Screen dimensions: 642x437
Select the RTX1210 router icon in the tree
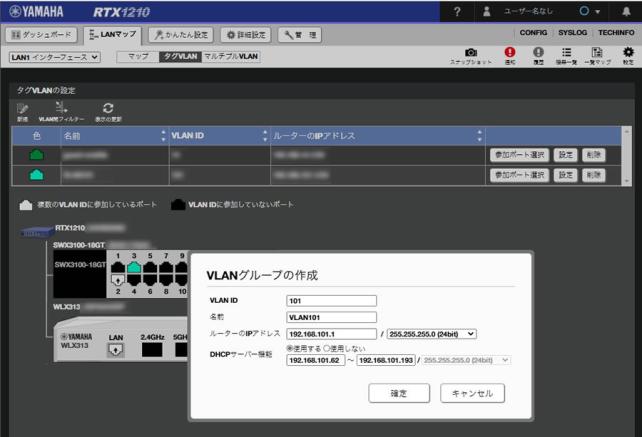(37, 232)
